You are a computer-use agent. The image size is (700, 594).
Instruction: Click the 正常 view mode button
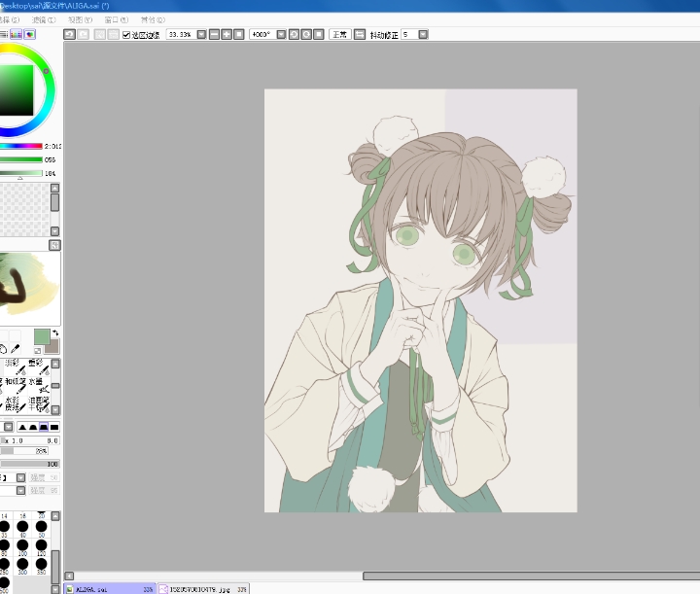point(339,34)
